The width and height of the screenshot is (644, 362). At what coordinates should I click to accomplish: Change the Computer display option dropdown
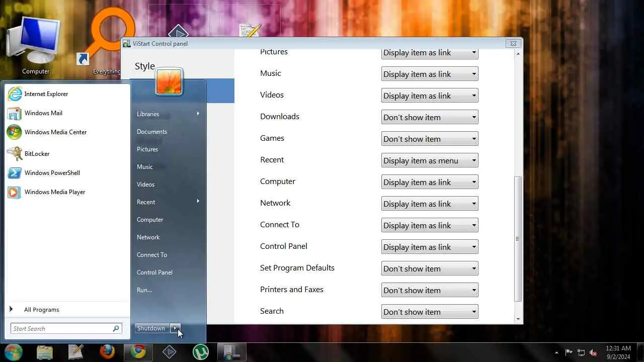tap(430, 182)
